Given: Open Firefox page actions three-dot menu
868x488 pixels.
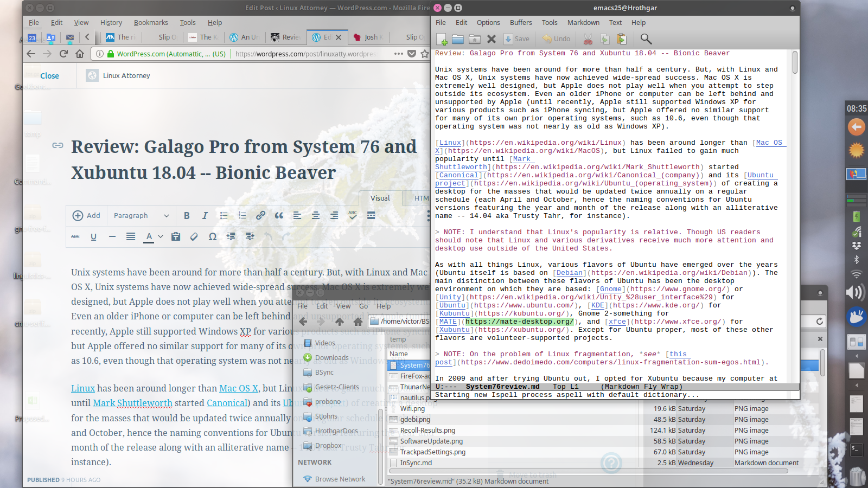Looking at the screenshot, I should tap(399, 54).
